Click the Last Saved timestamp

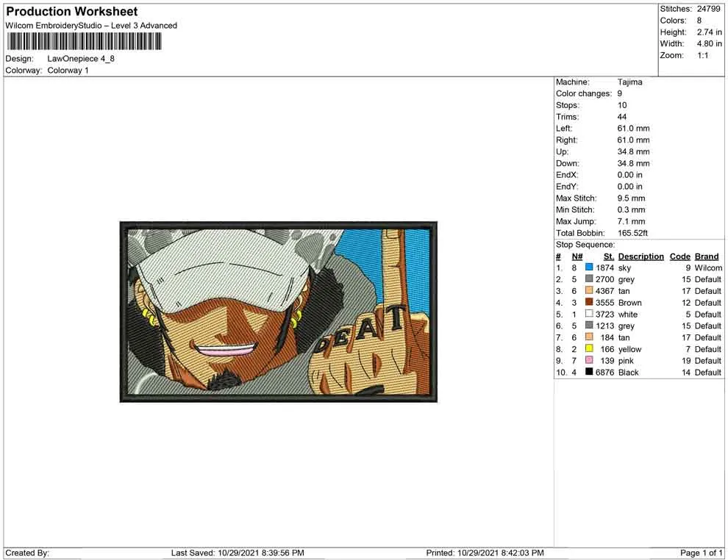pos(238,553)
